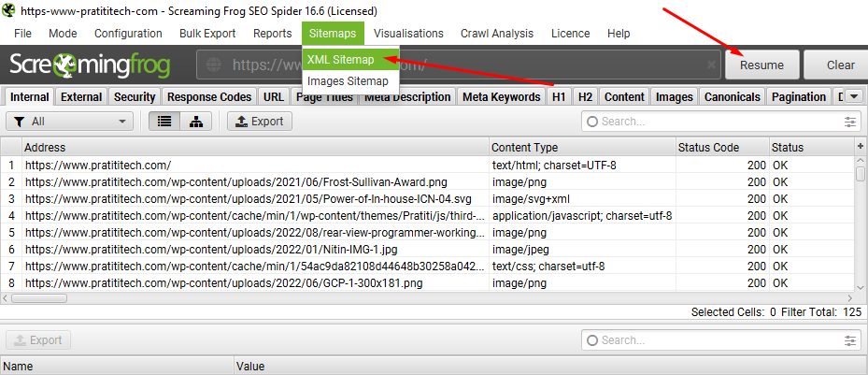Click the Name column header
Screen dimensions: 868x375
point(117,367)
